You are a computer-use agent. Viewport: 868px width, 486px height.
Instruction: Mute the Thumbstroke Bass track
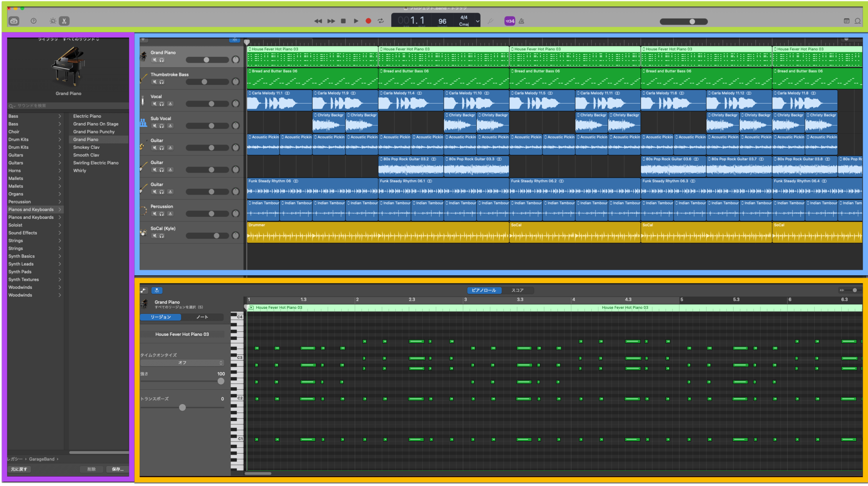pyautogui.click(x=155, y=82)
